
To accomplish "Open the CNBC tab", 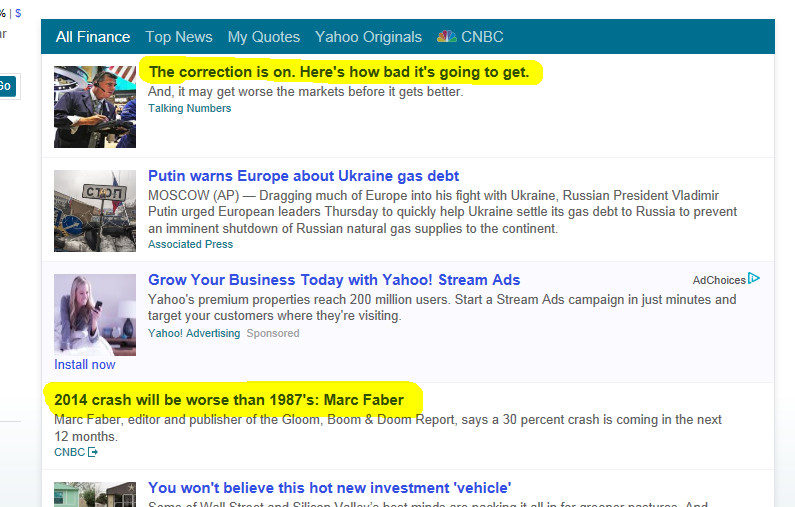I will click(x=482, y=37).
